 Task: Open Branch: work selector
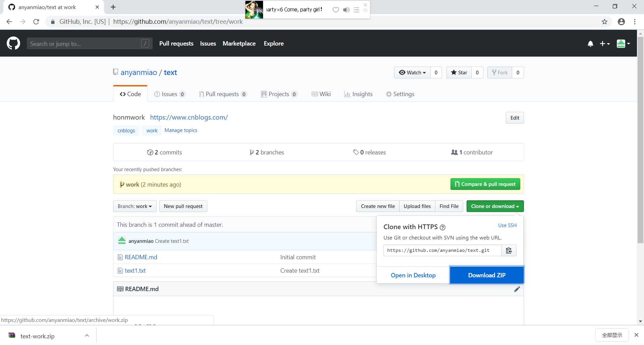pyautogui.click(x=135, y=206)
